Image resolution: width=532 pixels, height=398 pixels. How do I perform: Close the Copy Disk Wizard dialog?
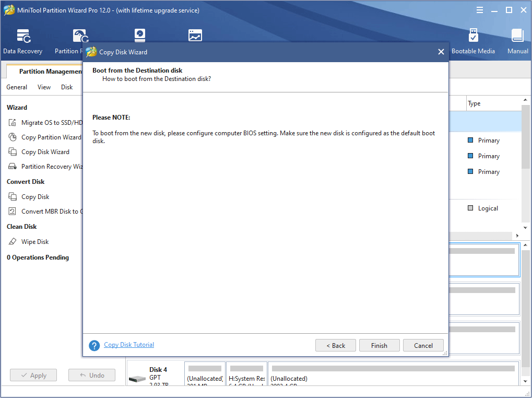pos(441,52)
